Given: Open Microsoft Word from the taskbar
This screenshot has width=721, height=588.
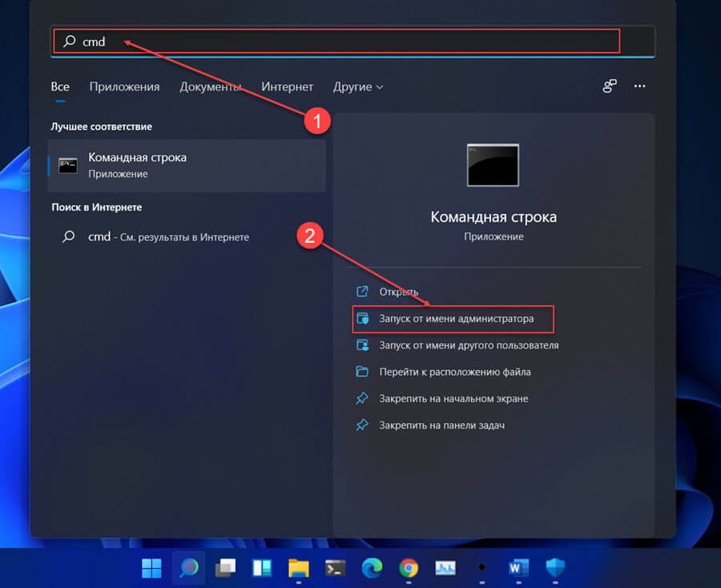Looking at the screenshot, I should pos(518,568).
